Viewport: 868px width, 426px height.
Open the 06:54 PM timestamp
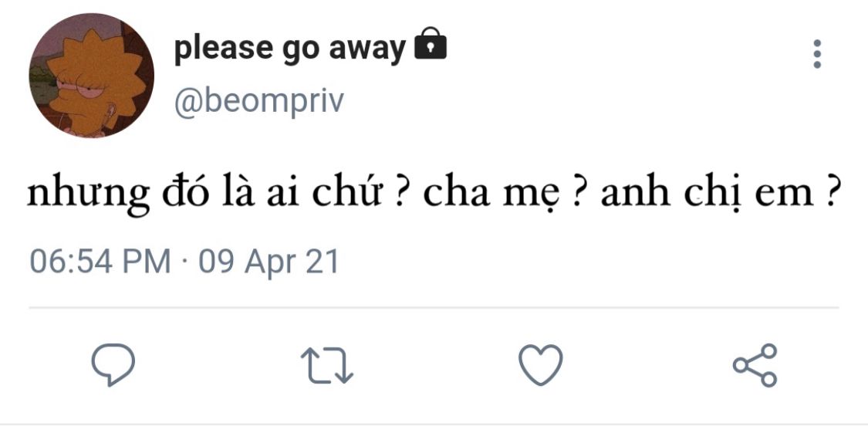click(100, 262)
